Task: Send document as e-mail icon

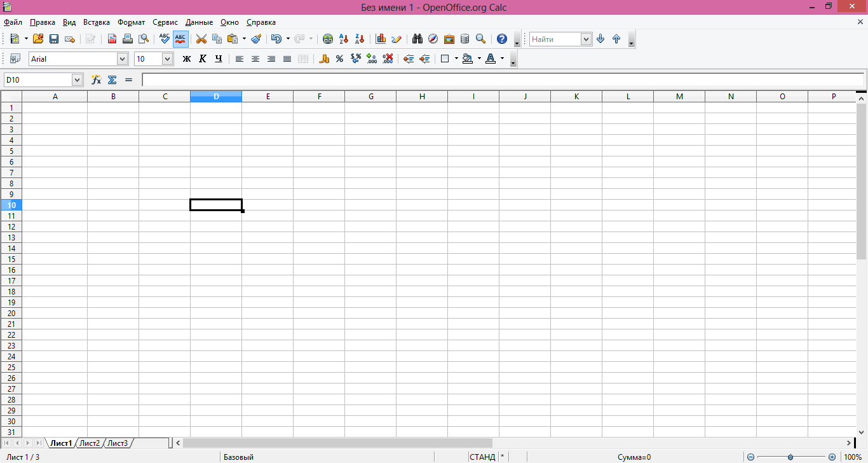Action: pyautogui.click(x=70, y=39)
